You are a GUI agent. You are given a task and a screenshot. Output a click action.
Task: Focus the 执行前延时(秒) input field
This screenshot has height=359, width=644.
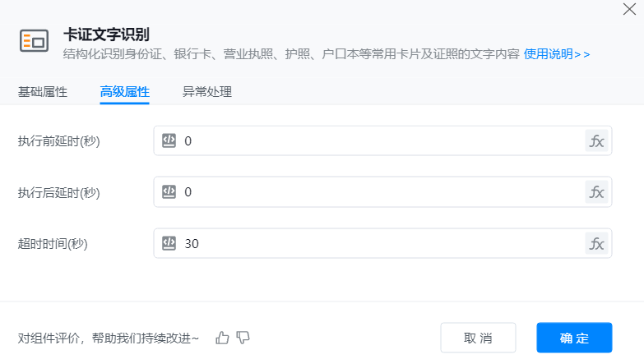pyautogui.click(x=378, y=141)
